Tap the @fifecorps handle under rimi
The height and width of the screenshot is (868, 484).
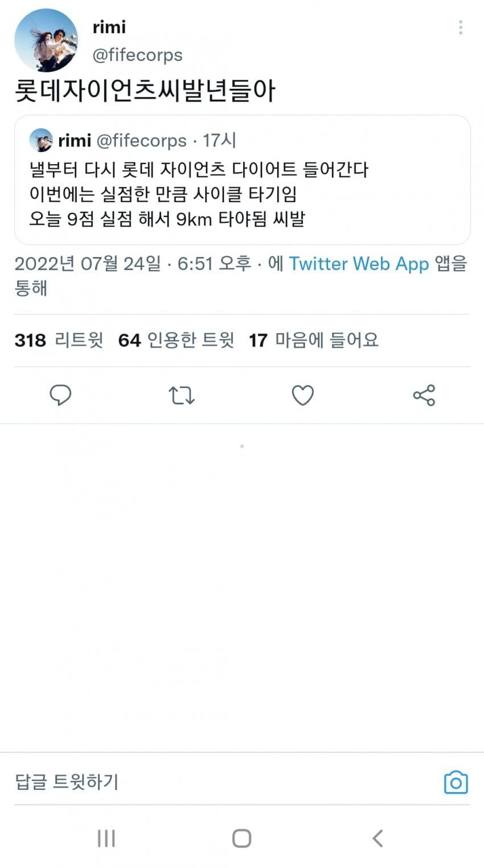coord(137,55)
